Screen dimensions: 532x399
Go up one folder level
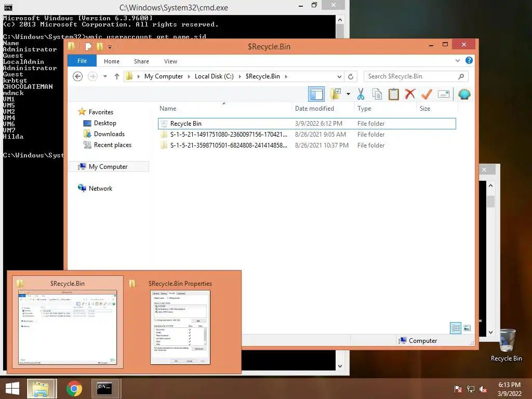click(x=117, y=76)
